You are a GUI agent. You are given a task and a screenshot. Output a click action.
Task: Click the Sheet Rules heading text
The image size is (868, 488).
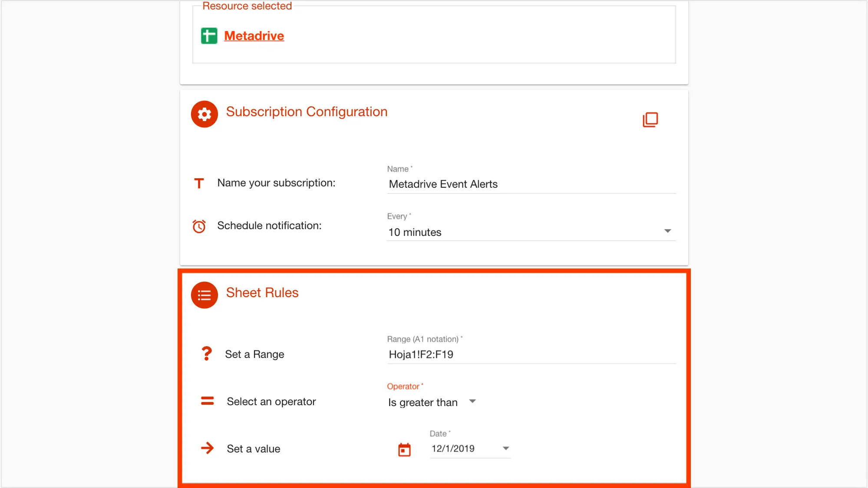click(x=262, y=293)
